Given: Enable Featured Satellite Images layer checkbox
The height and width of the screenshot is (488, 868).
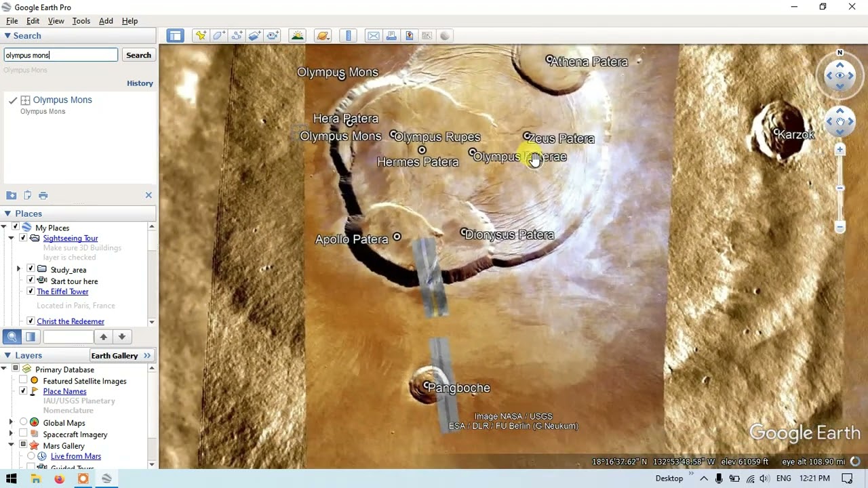Looking at the screenshot, I should 23,381.
